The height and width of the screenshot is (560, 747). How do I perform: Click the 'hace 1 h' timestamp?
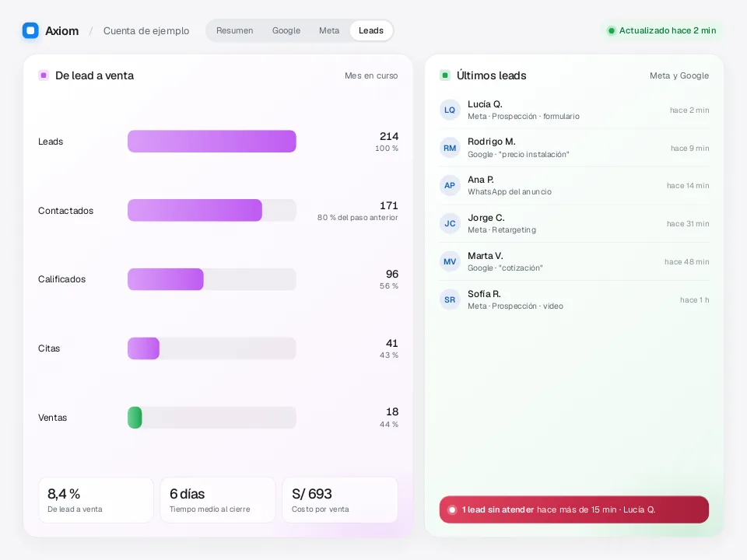pos(695,300)
